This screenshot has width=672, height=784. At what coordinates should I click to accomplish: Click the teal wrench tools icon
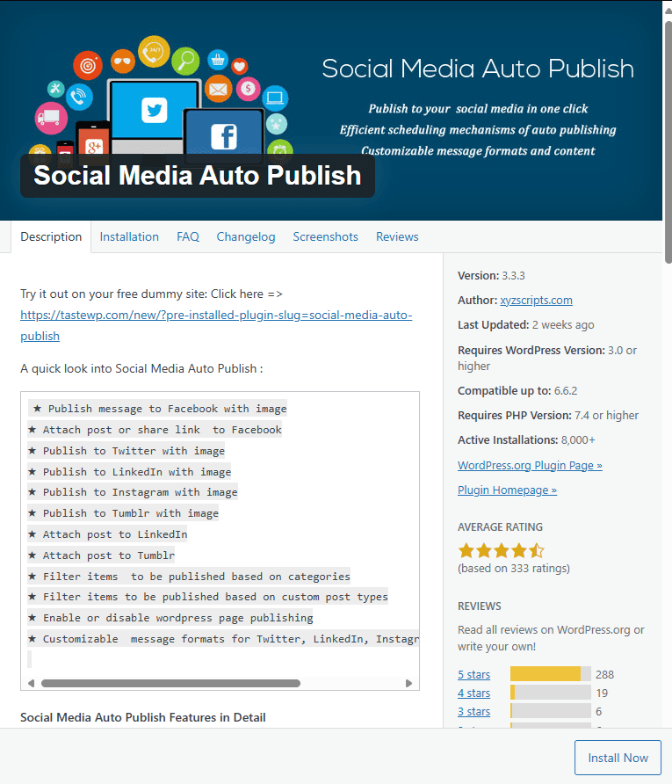pyautogui.click(x=56, y=90)
